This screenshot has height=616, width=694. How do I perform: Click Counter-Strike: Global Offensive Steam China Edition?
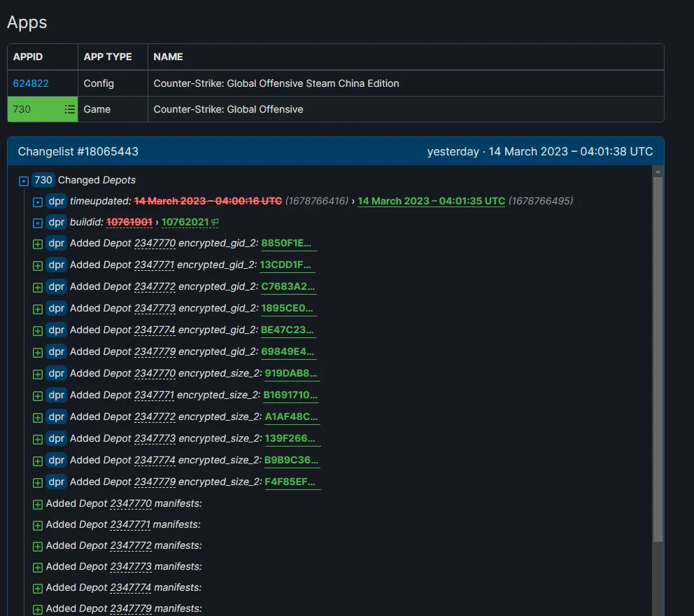(276, 83)
